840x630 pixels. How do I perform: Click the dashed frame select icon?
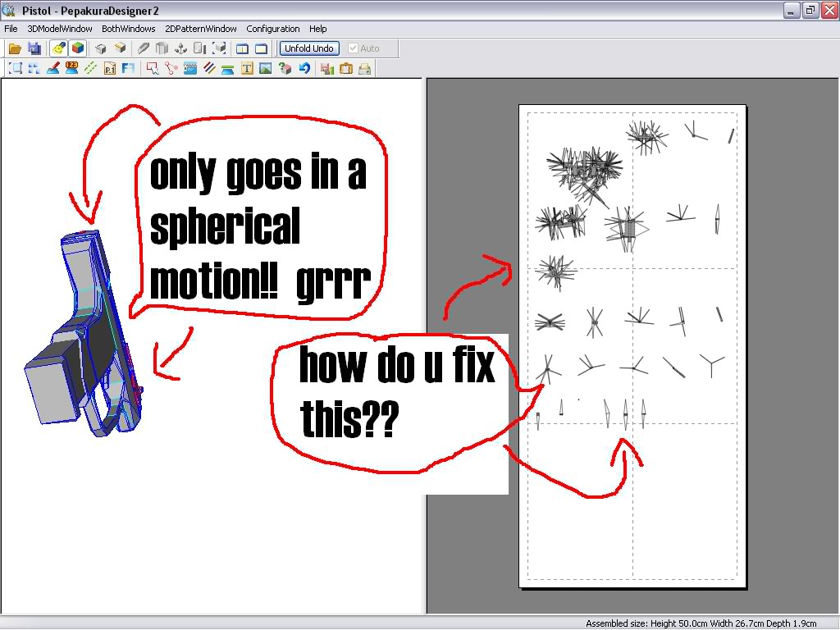click(x=16, y=69)
